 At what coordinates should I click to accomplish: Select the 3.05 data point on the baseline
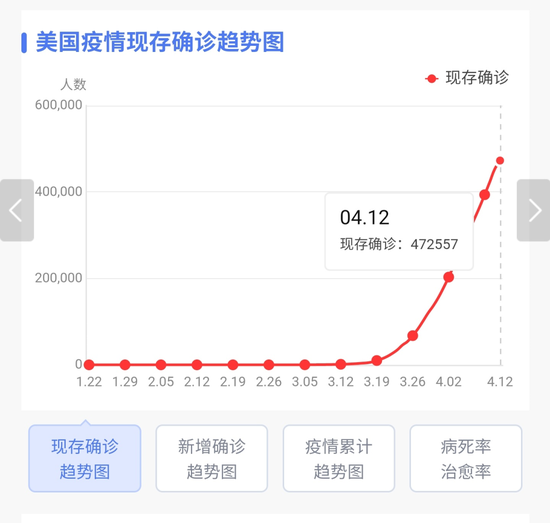(x=305, y=365)
